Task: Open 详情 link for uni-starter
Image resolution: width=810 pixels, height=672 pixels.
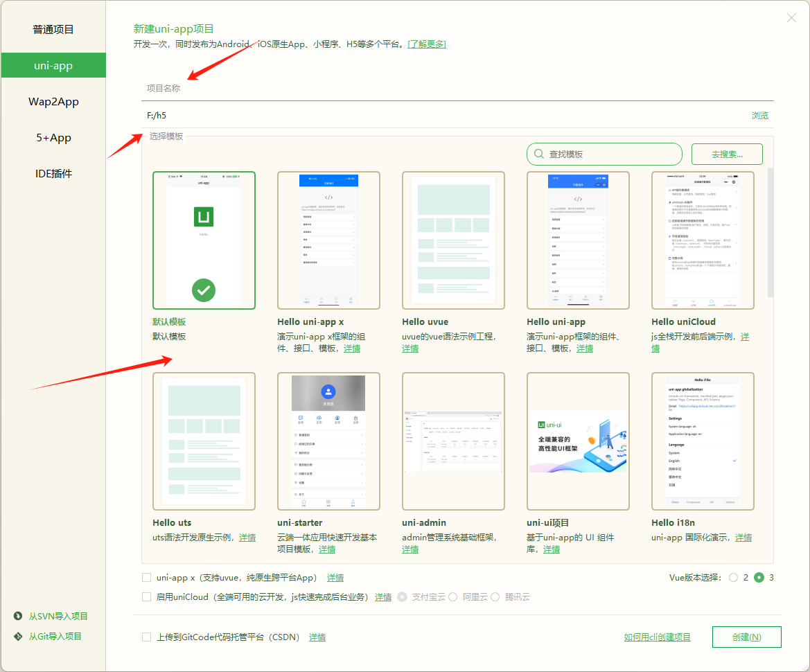Action: point(327,549)
